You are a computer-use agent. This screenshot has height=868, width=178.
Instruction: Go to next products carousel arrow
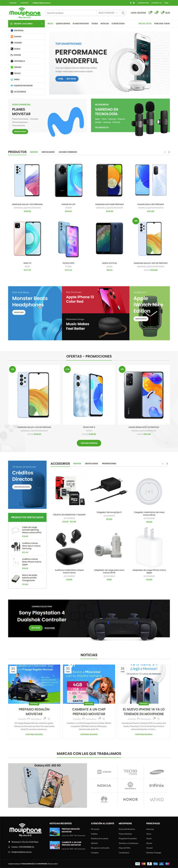click(x=169, y=152)
